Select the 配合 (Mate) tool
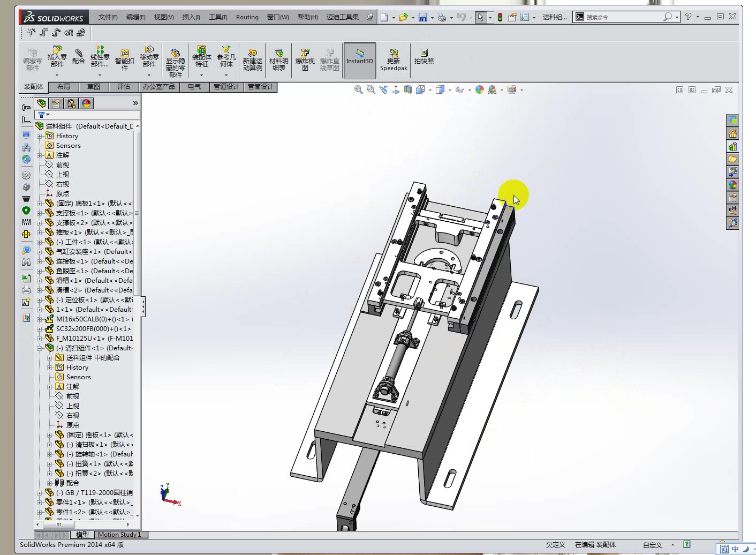This screenshot has width=756, height=555. click(x=78, y=59)
